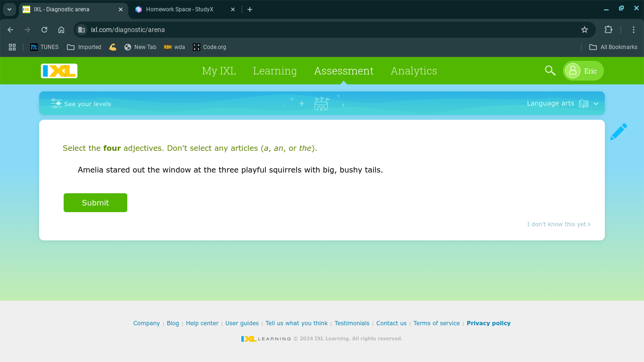
Task: Click the browser forward arrow
Action: pos(27,30)
